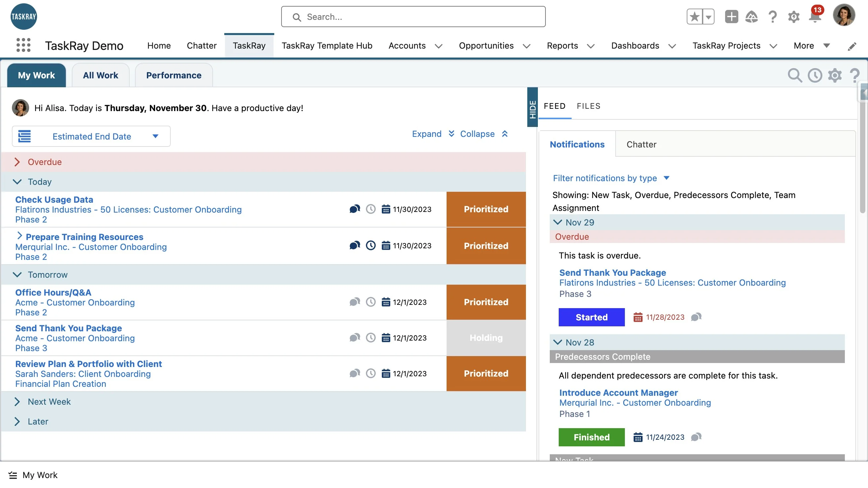
Task: Switch to the Chatter feed tab
Action: [641, 144]
